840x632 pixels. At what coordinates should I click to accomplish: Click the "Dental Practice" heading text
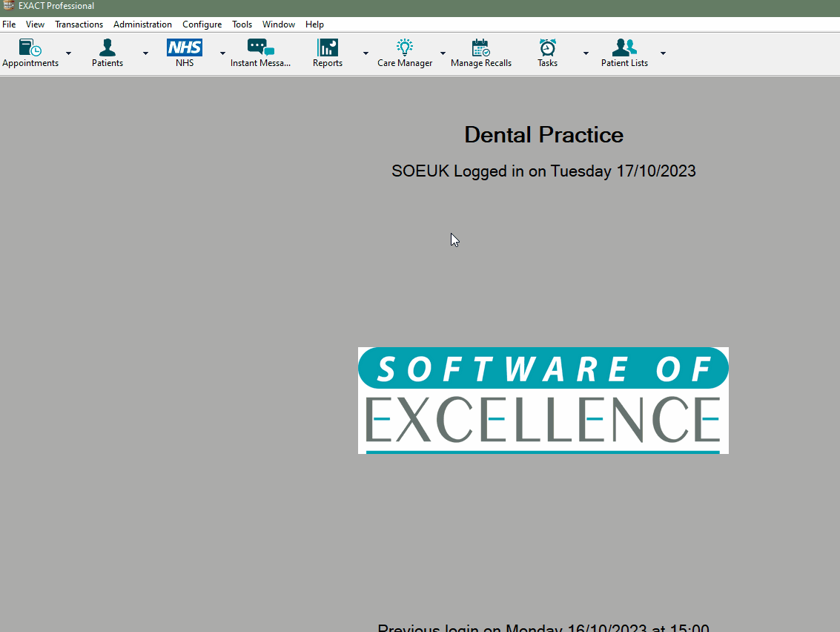click(543, 135)
